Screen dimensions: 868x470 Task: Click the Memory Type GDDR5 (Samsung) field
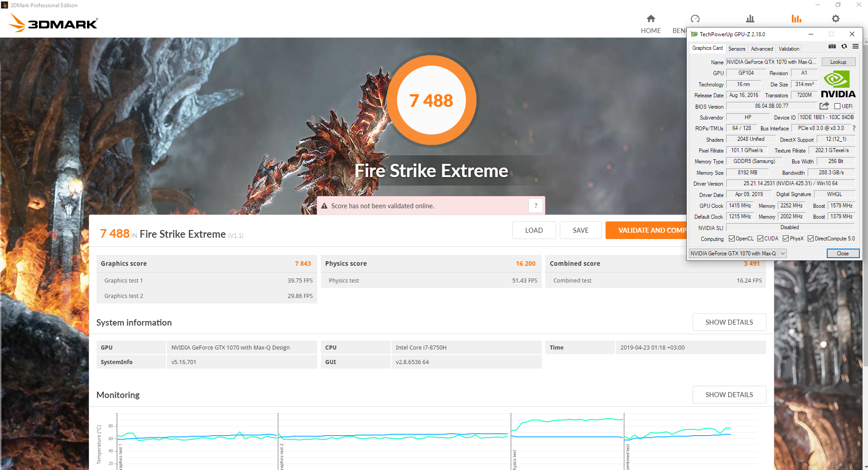[754, 161]
